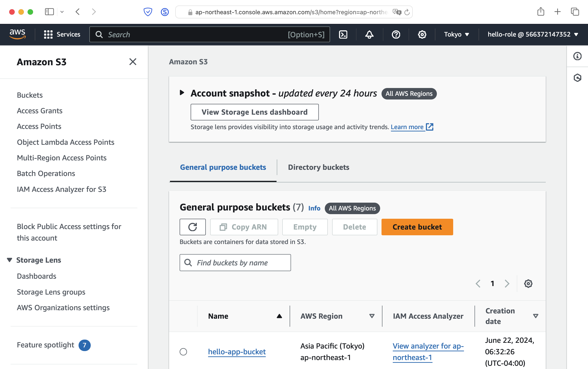Open table preferences gear icon
The height and width of the screenshot is (369, 588).
tap(528, 284)
